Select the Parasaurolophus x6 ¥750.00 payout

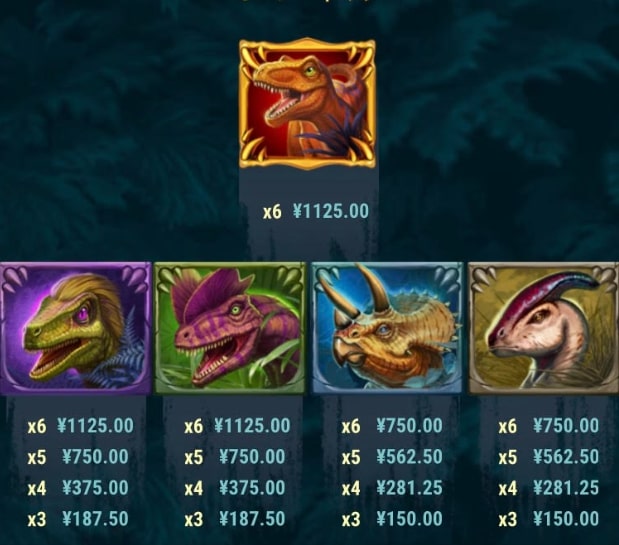point(549,426)
